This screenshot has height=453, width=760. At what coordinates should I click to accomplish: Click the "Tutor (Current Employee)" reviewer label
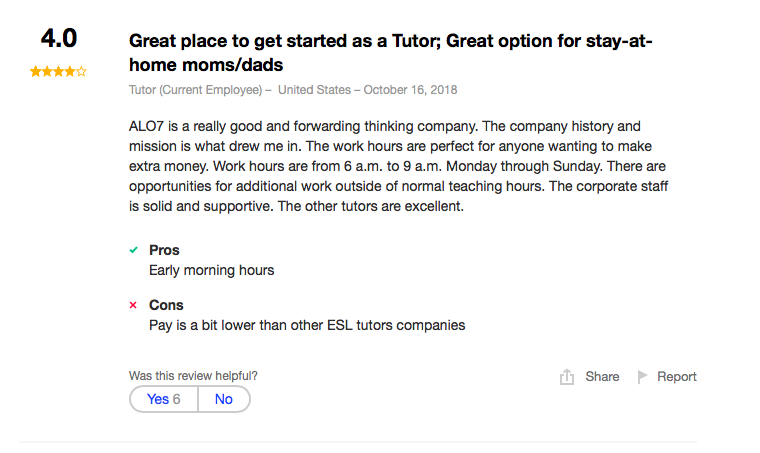point(197,90)
